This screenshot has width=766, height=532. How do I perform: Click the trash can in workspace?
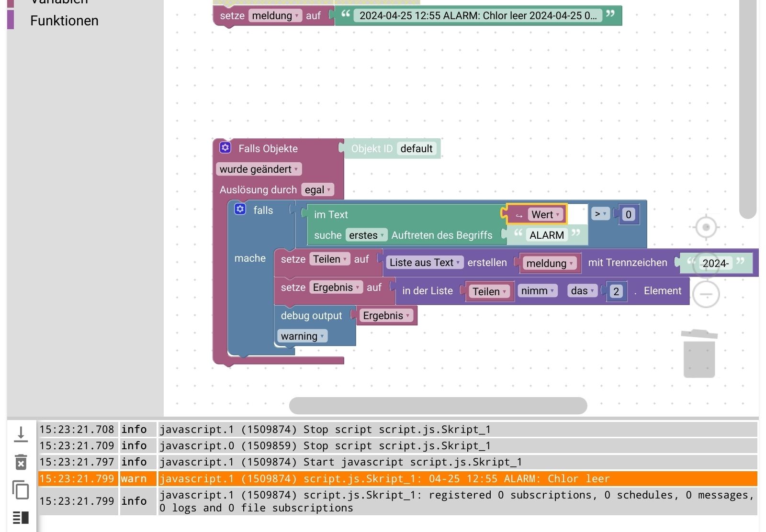pos(699,354)
